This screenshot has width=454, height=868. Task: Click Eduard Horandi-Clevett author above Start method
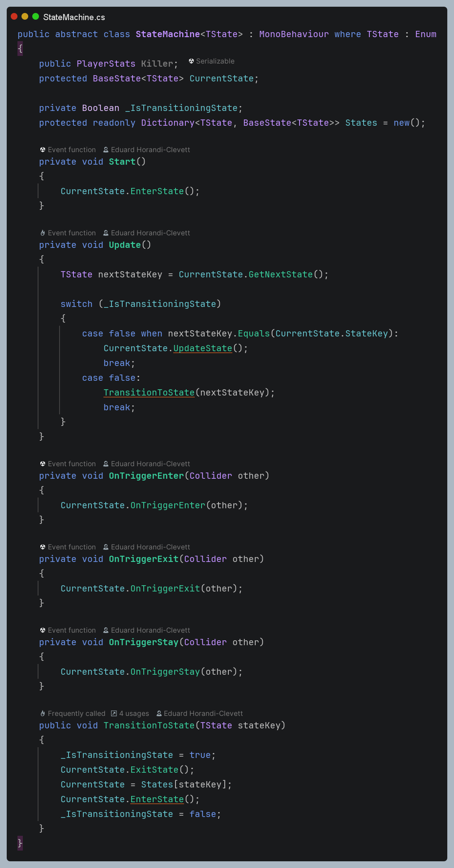[150, 150]
